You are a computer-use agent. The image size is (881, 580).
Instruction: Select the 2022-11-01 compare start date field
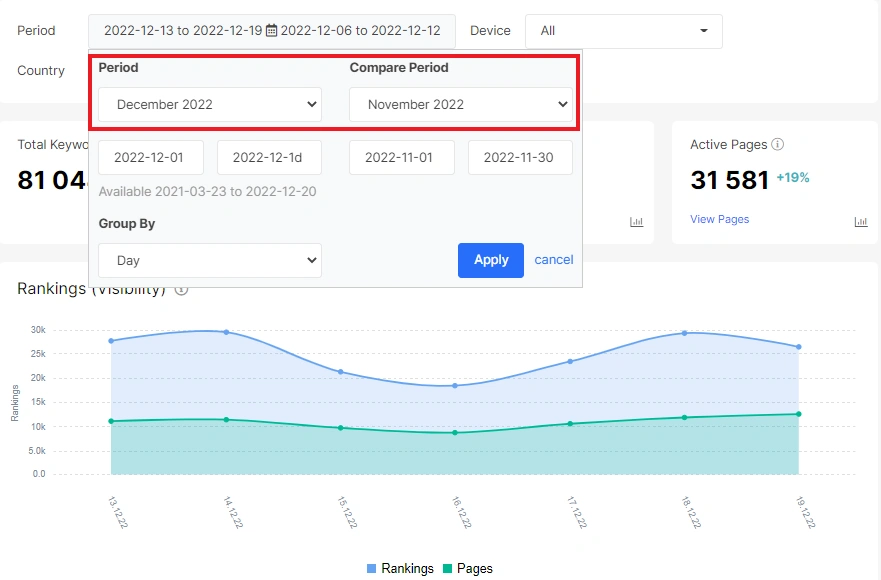(x=401, y=157)
